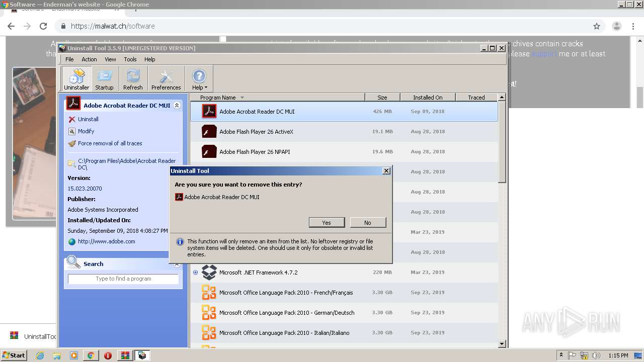This screenshot has height=362, width=644.
Task: Go back in the Chrome browser
Action: point(11,26)
